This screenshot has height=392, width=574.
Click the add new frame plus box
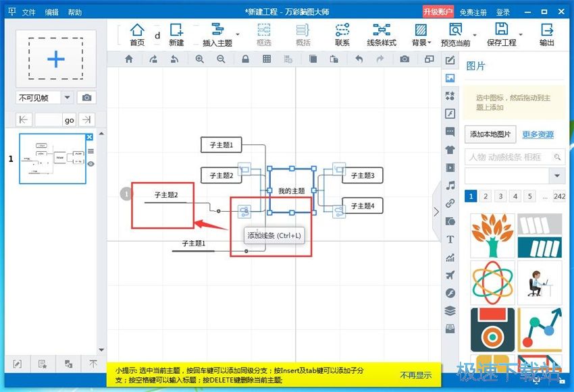tap(55, 59)
